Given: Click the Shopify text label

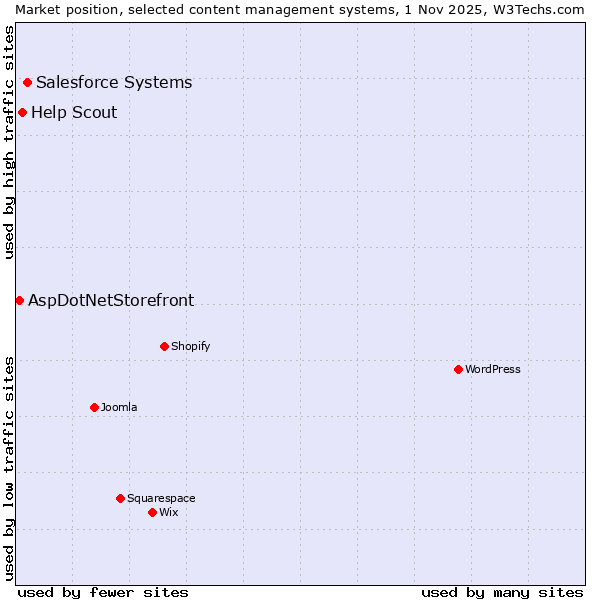Looking at the screenshot, I should pos(191,347).
